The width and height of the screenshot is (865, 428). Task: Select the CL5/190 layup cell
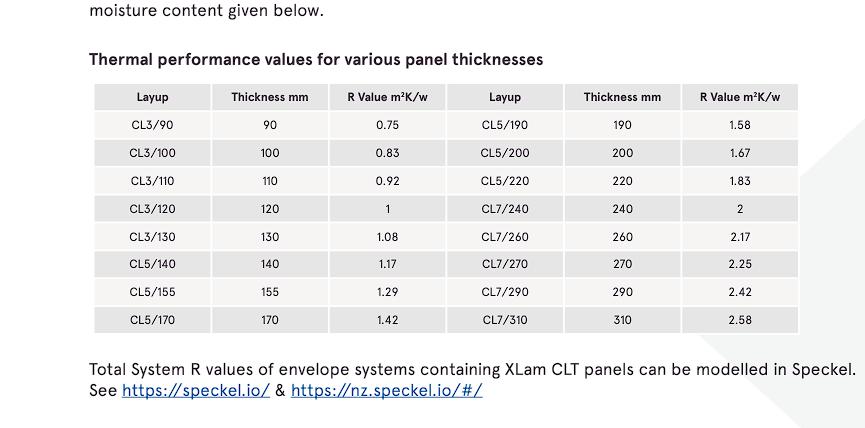[505, 125]
